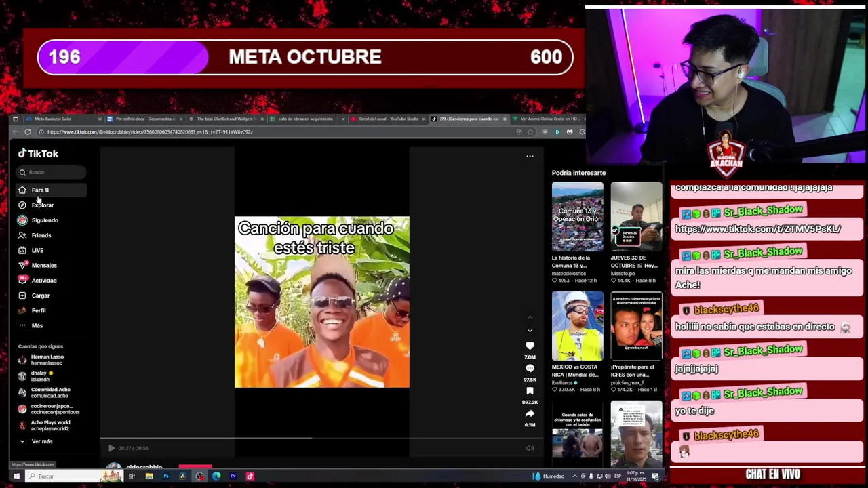Open Comuna 13 y Operación Orión thumbnail

[x=577, y=217]
